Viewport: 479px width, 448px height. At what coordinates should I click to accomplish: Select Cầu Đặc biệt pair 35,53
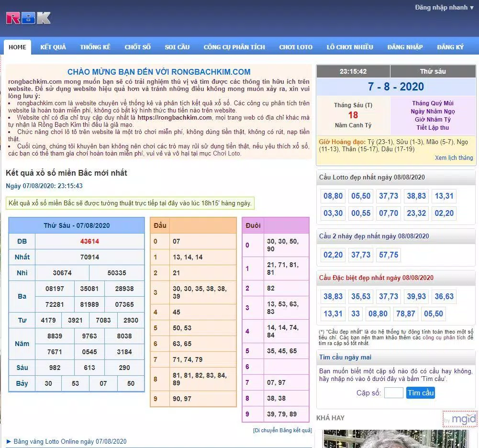click(361, 296)
